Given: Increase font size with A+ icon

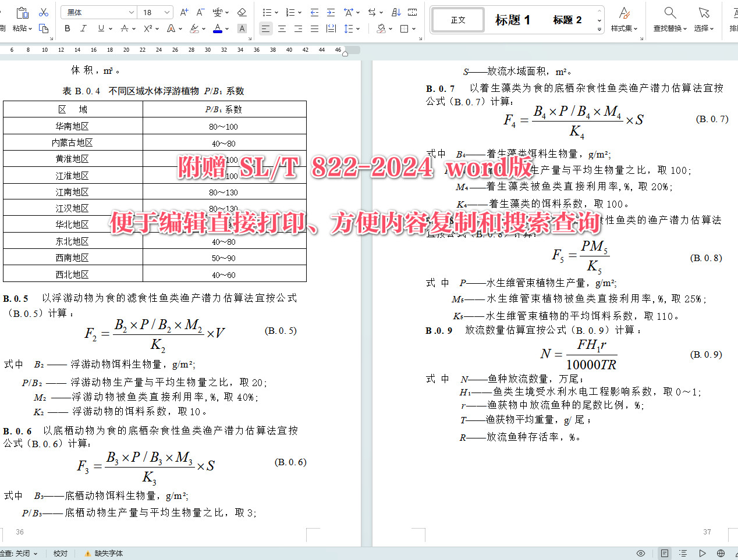Looking at the screenshot, I should (x=184, y=11).
